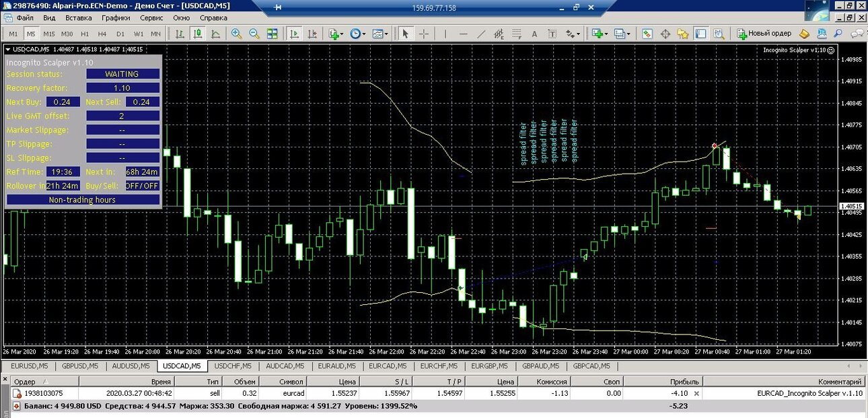Expand the new chart dropdown arrow
This screenshot has width=868, height=418.
[606, 34]
